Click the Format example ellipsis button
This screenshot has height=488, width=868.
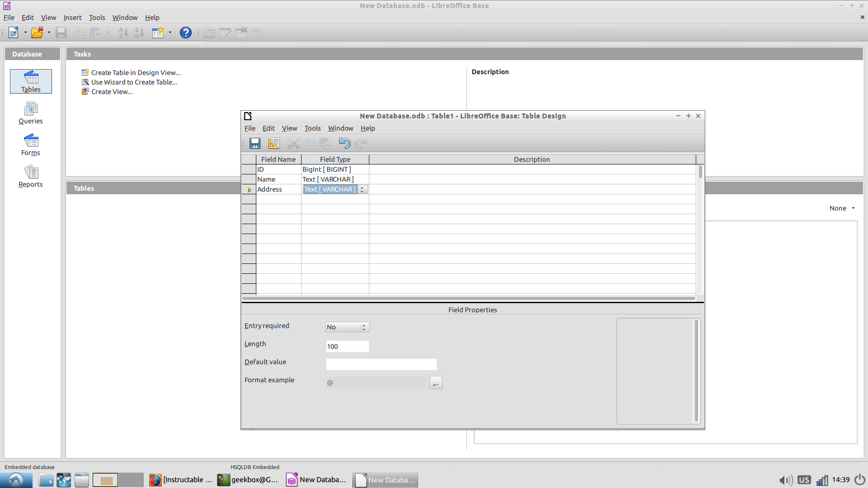click(x=436, y=383)
